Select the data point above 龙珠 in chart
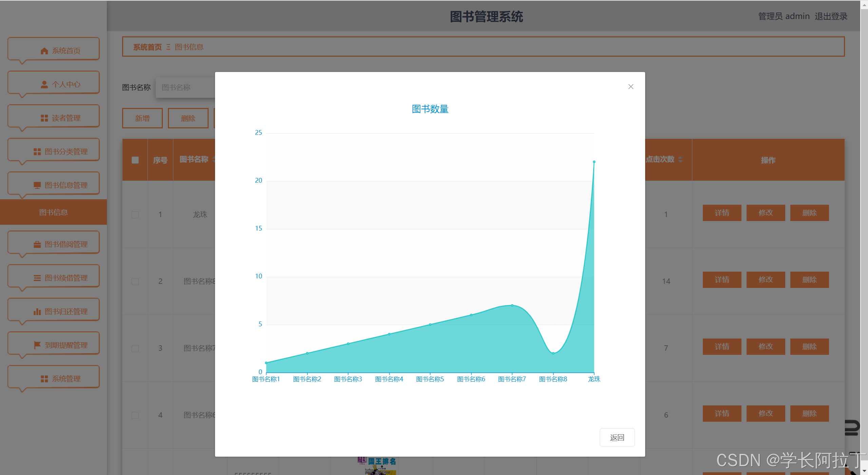Image resolution: width=868 pixels, height=475 pixels. point(594,162)
